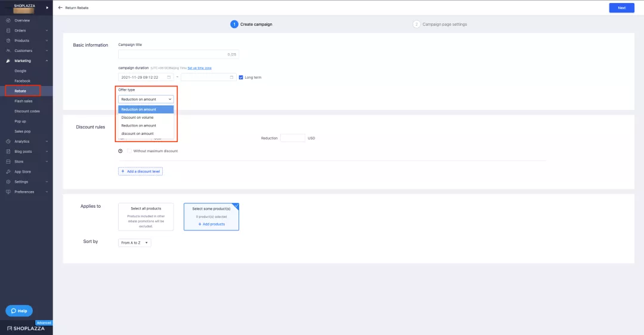644x335 pixels.
Task: Click Add a discount level button
Action: point(141,171)
